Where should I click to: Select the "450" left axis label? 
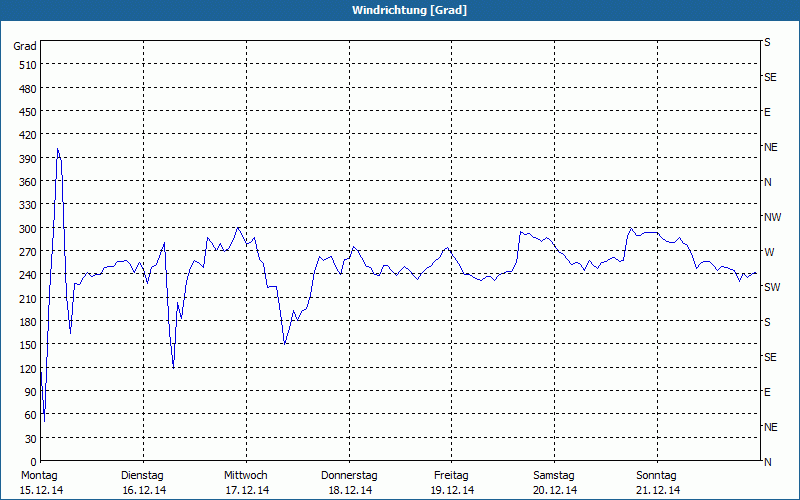[28, 112]
